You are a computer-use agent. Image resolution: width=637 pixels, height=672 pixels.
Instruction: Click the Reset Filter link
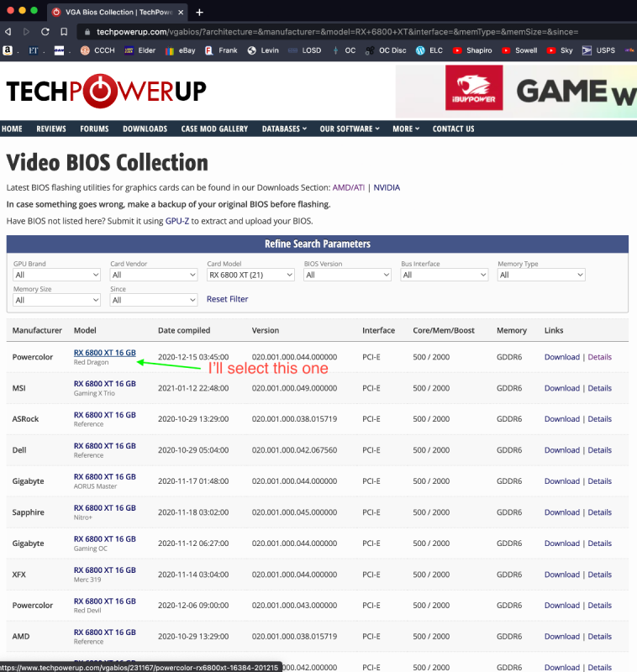coord(227,299)
